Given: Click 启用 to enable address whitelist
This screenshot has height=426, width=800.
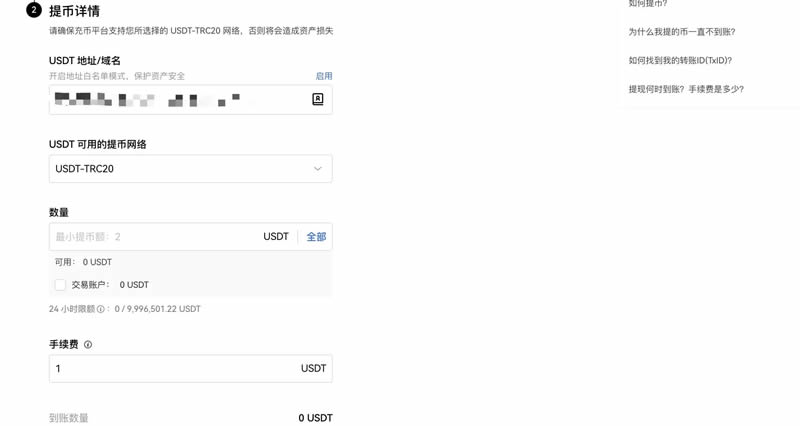Looking at the screenshot, I should click(x=323, y=76).
